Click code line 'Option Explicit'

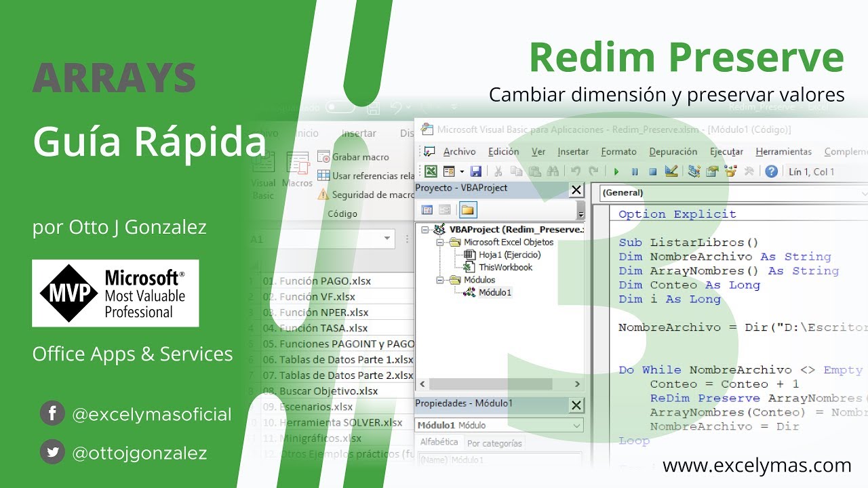[x=677, y=214]
